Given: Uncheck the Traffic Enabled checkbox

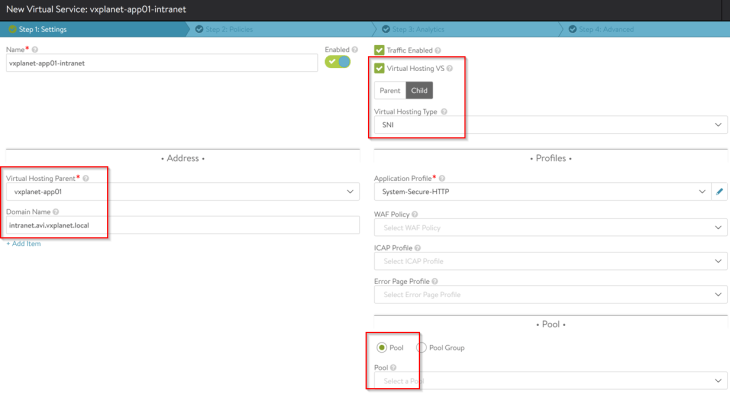Looking at the screenshot, I should (379, 50).
